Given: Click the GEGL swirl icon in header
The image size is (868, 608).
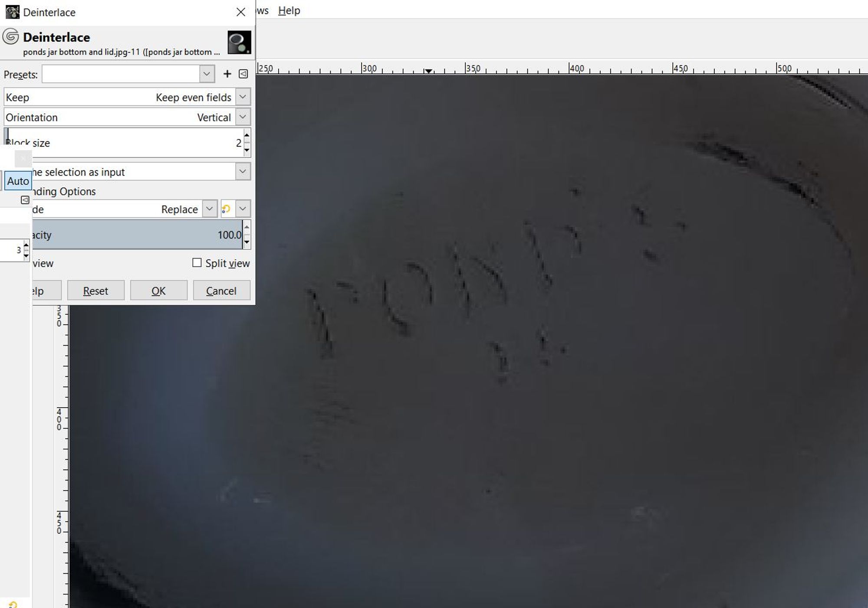Looking at the screenshot, I should [x=10, y=36].
